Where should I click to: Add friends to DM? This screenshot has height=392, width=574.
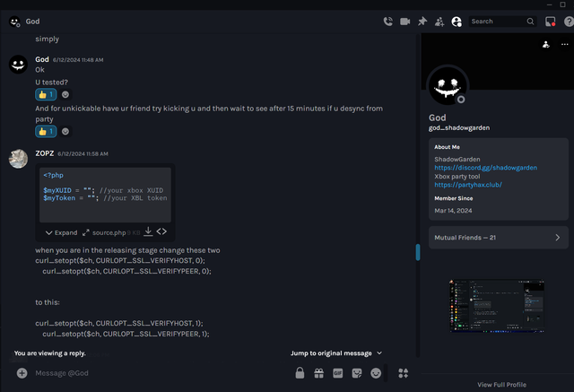click(439, 22)
